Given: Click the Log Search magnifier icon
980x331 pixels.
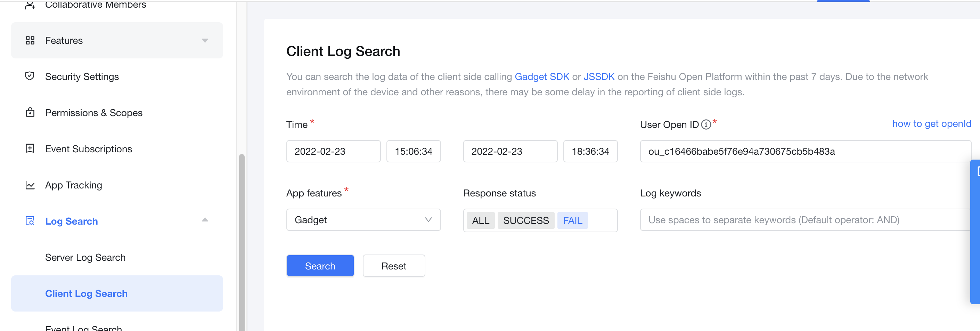Looking at the screenshot, I should (30, 221).
